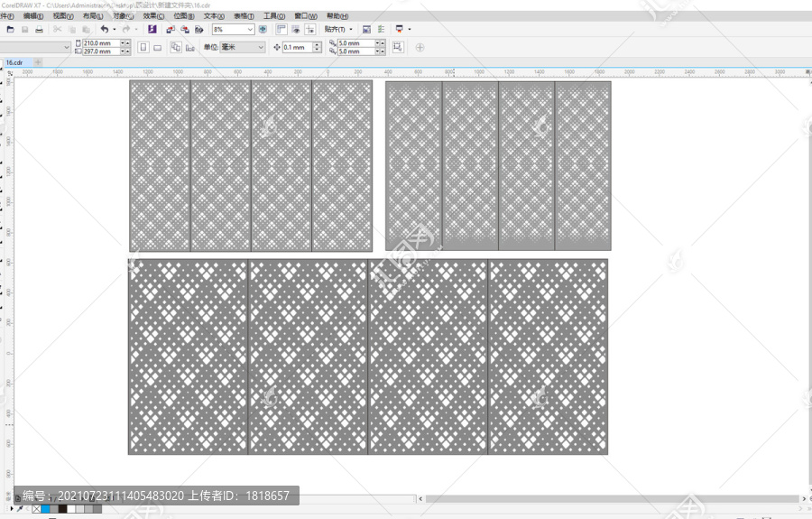Image resolution: width=812 pixels, height=519 pixels.
Task: Click the Export icon
Action: click(185, 30)
